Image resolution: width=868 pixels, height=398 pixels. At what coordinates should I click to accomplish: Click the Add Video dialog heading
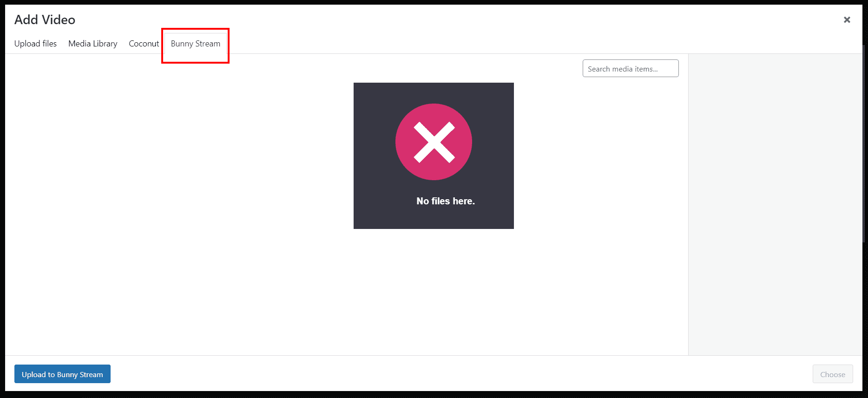[45, 20]
